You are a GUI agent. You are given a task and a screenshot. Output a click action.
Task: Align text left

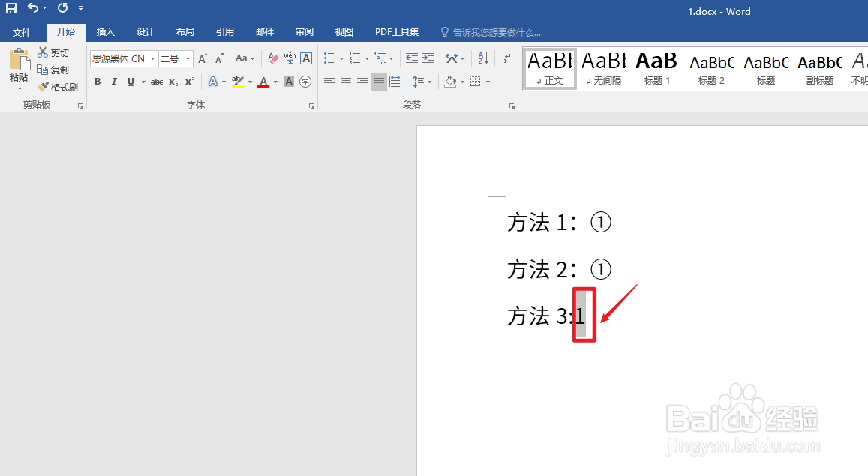pyautogui.click(x=329, y=82)
